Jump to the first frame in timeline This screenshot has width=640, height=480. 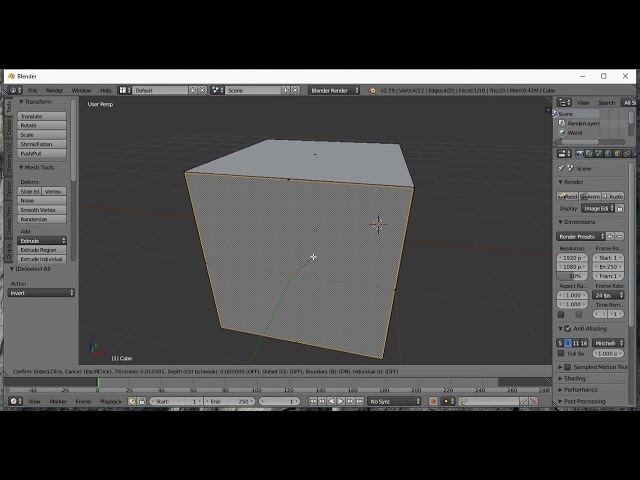[313, 401]
